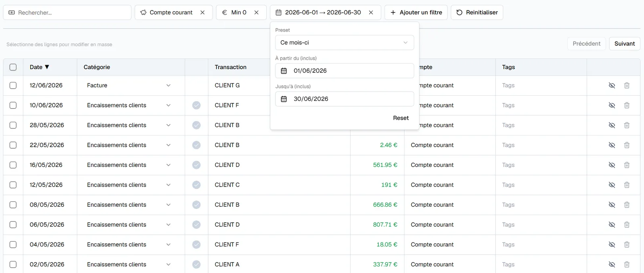644x273 pixels.
Task: Click trash icon for 16/05/2026 CLIENT D row
Action: coord(627,165)
